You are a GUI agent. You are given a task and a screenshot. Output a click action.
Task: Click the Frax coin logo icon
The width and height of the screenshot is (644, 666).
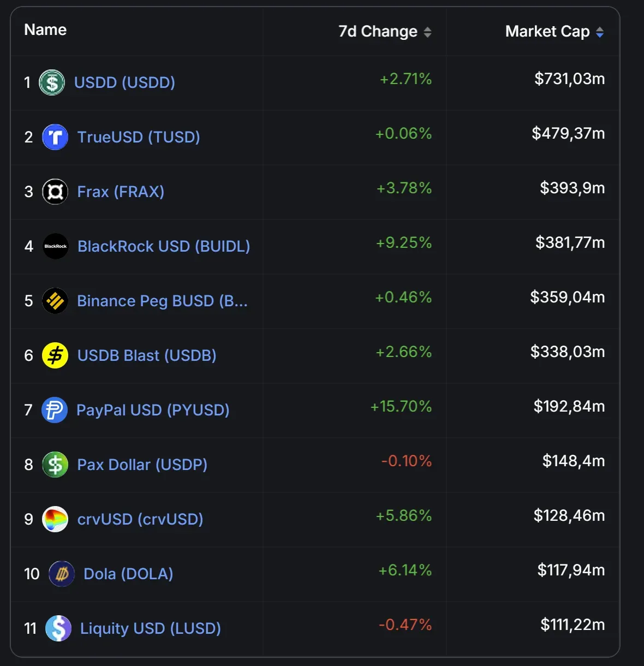coord(55,192)
